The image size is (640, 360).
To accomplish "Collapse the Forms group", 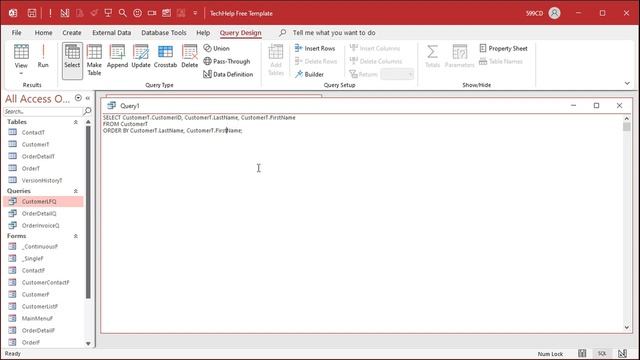I will [x=76, y=236].
